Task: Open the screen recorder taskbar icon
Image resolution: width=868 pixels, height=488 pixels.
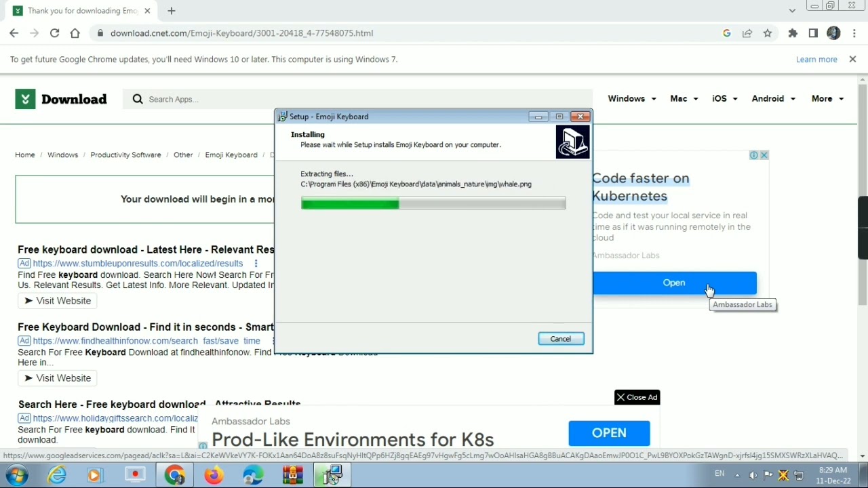Action: coord(135,474)
